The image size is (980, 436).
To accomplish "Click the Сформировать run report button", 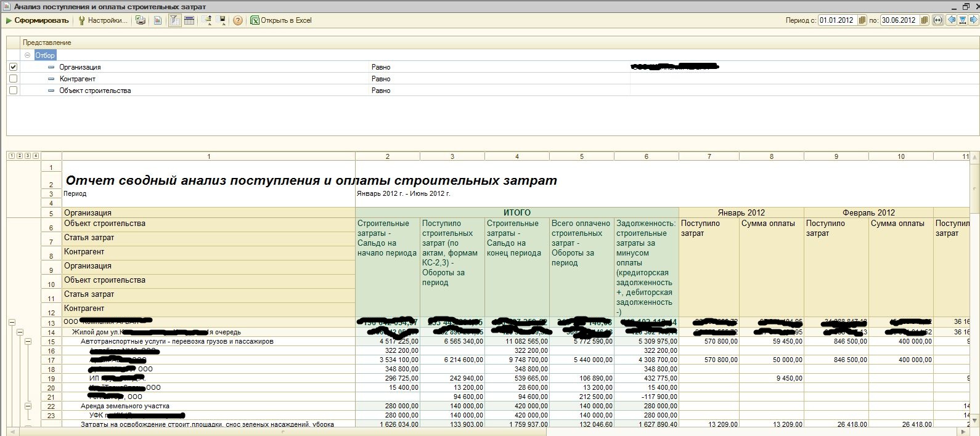I will tap(37, 20).
